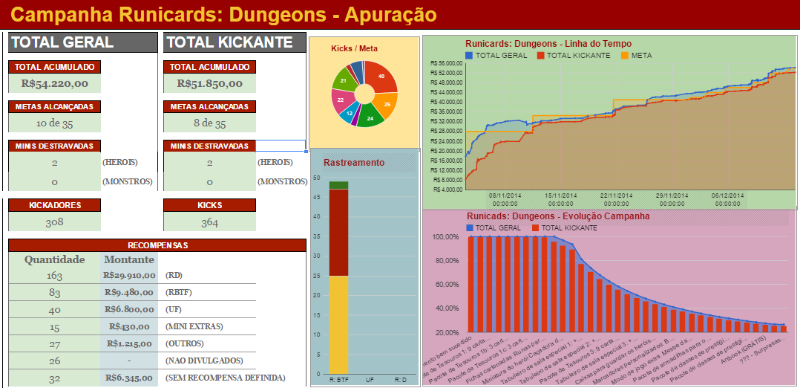The image size is (800, 388).
Task: Click the (SEM RECOMPENSA DEFINIDA) label
Action: click(x=225, y=378)
